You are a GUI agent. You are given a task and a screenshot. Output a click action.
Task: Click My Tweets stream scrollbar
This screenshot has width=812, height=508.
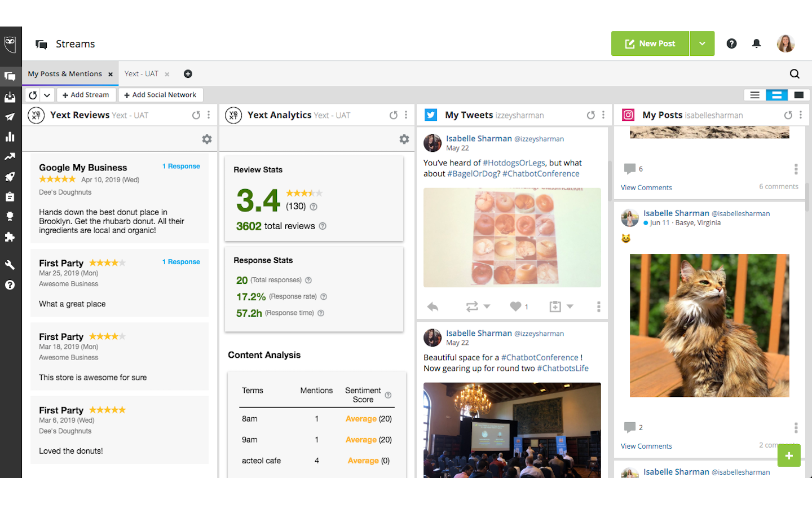pyautogui.click(x=610, y=181)
